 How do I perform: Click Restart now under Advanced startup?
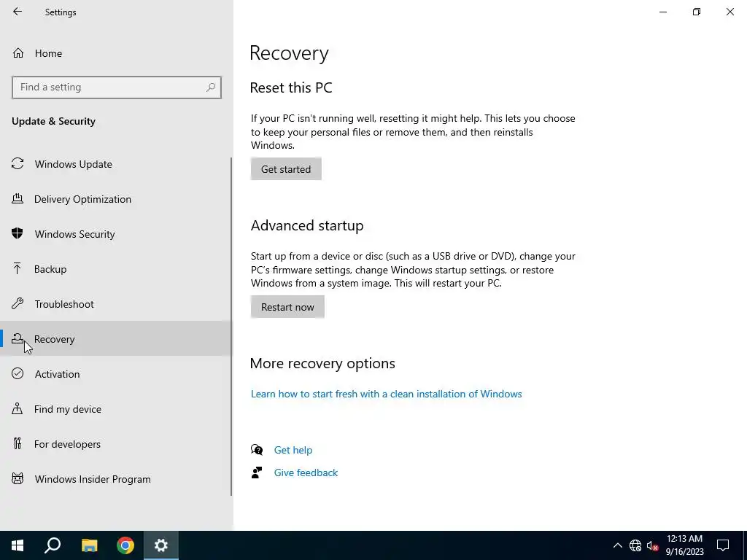[x=287, y=307]
